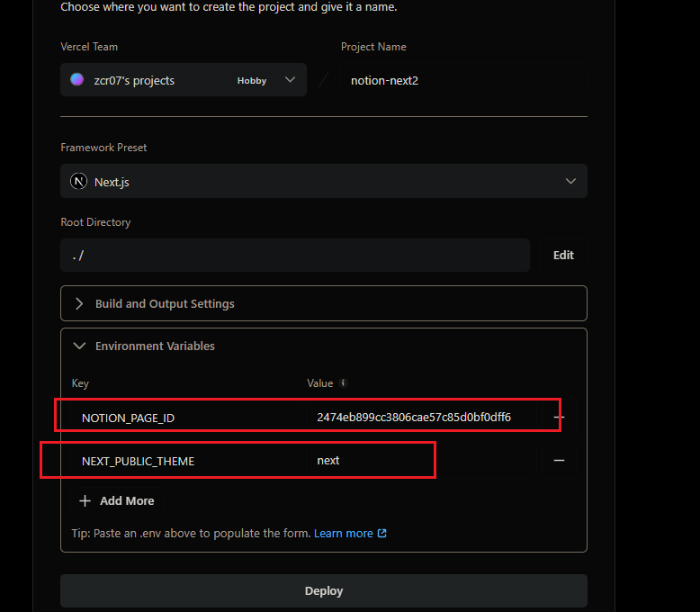Click the Hobby plan badge
Screen dimensions: 700x612
pyautogui.click(x=252, y=80)
